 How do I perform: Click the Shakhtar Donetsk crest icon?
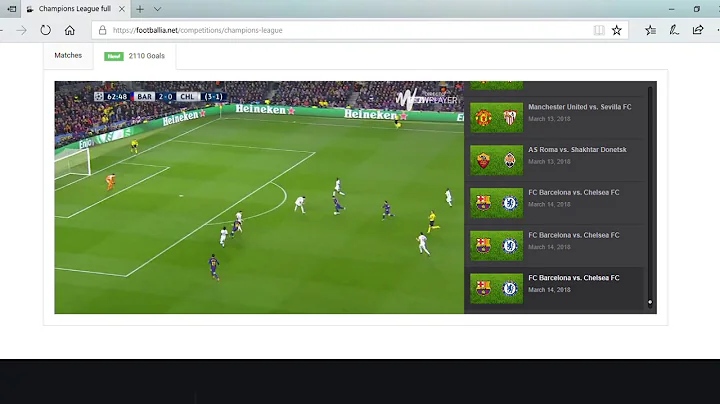click(510, 160)
